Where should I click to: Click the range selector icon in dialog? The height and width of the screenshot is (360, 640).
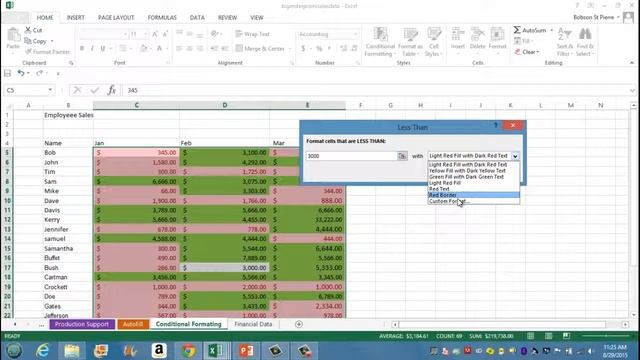pyautogui.click(x=402, y=156)
